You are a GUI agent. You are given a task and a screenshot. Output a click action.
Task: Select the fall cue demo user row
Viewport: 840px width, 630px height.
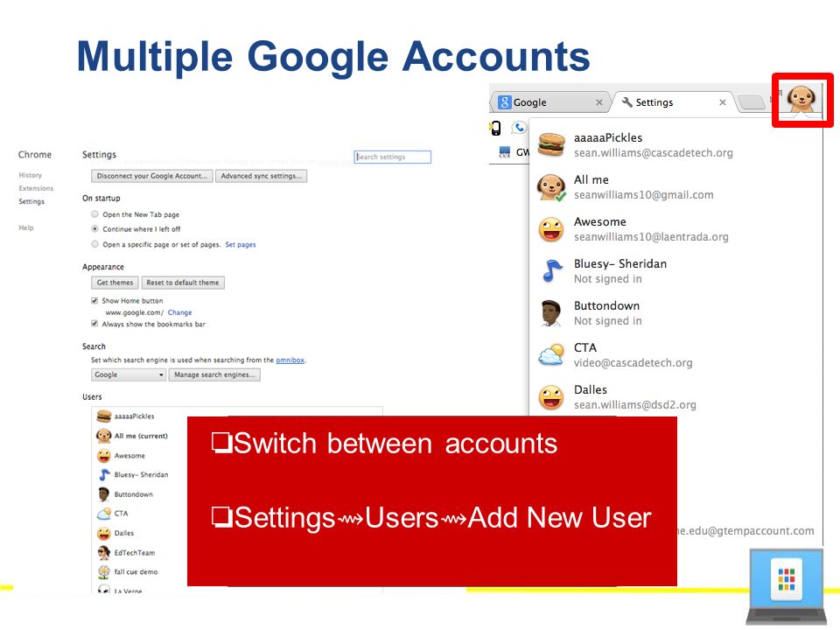pyautogui.click(x=140, y=571)
